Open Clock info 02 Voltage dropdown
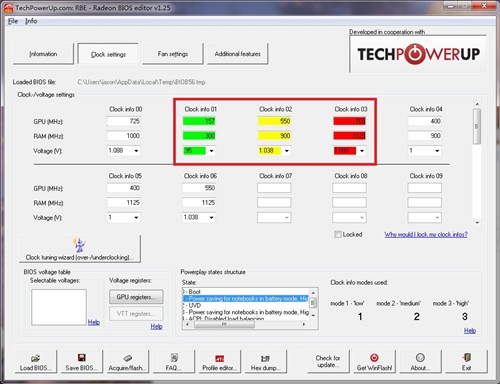 click(287, 151)
